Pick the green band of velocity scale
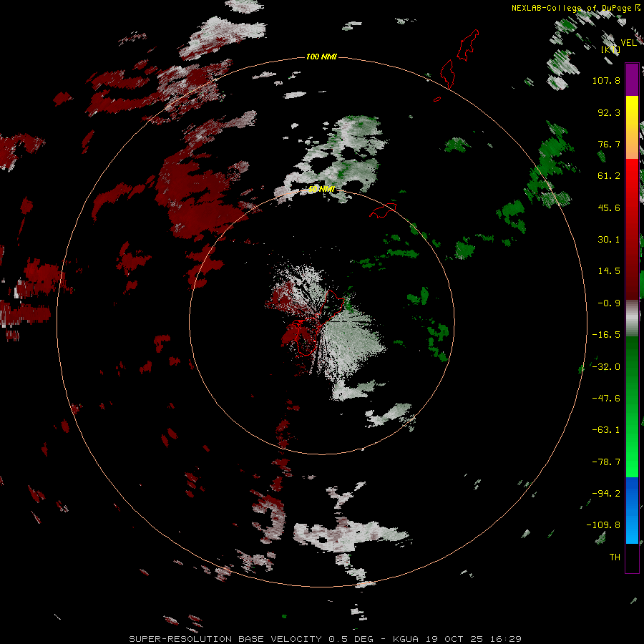The width and height of the screenshot is (644, 644). tap(632, 406)
